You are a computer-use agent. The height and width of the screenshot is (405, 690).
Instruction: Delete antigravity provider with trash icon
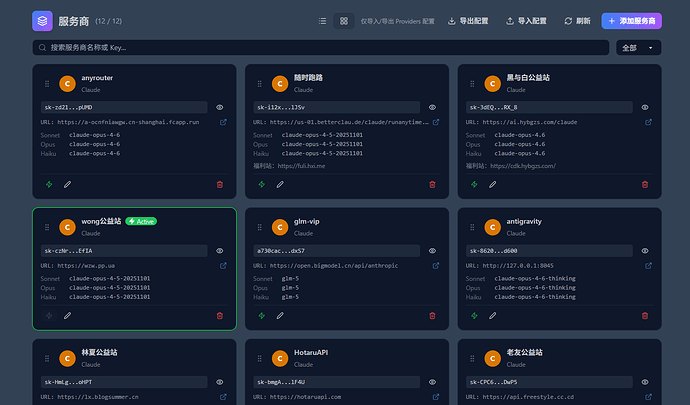(645, 316)
